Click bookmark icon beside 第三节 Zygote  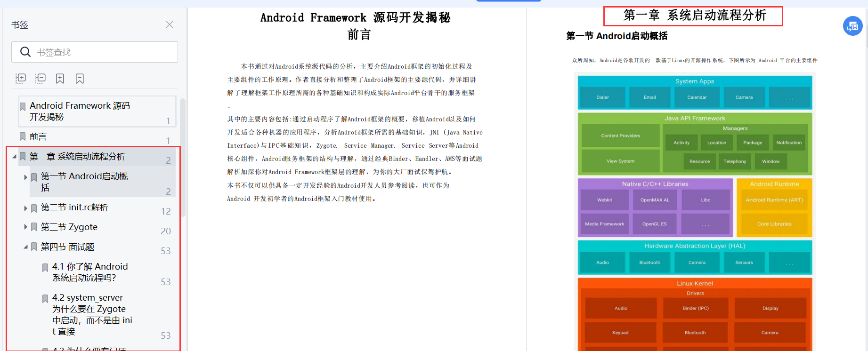point(34,227)
